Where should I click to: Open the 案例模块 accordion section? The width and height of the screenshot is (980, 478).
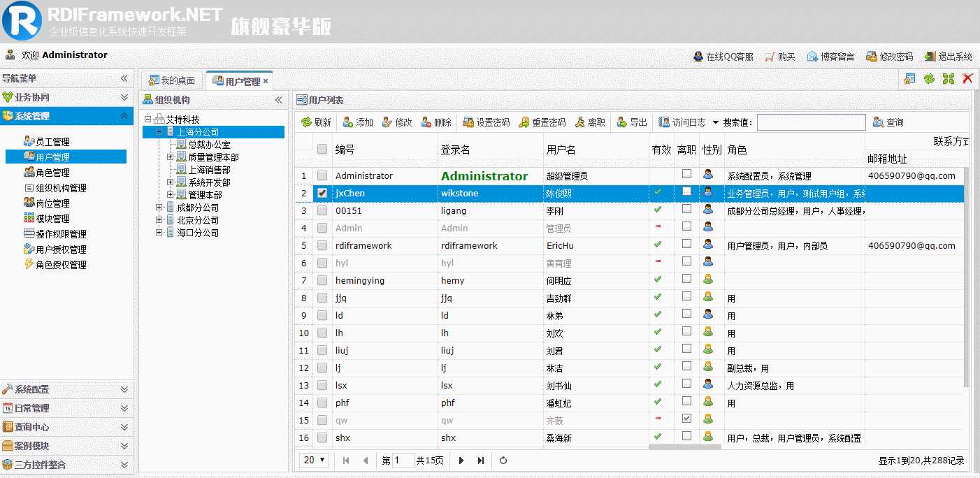point(66,446)
